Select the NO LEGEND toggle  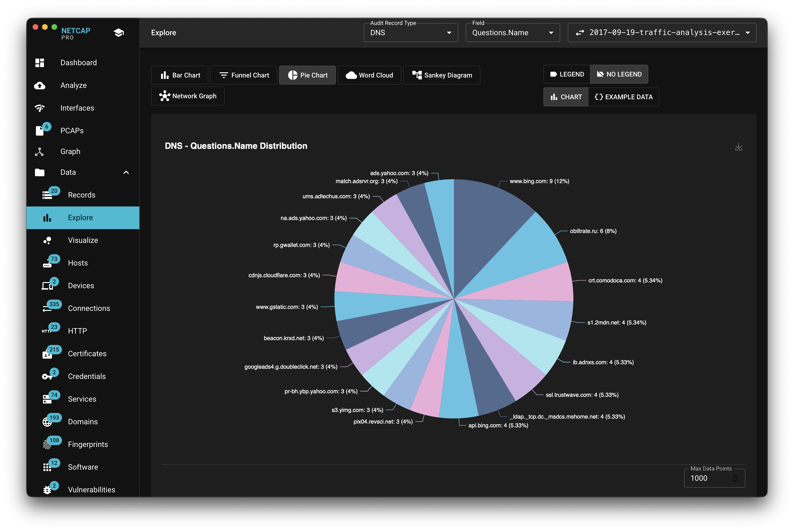tap(619, 74)
